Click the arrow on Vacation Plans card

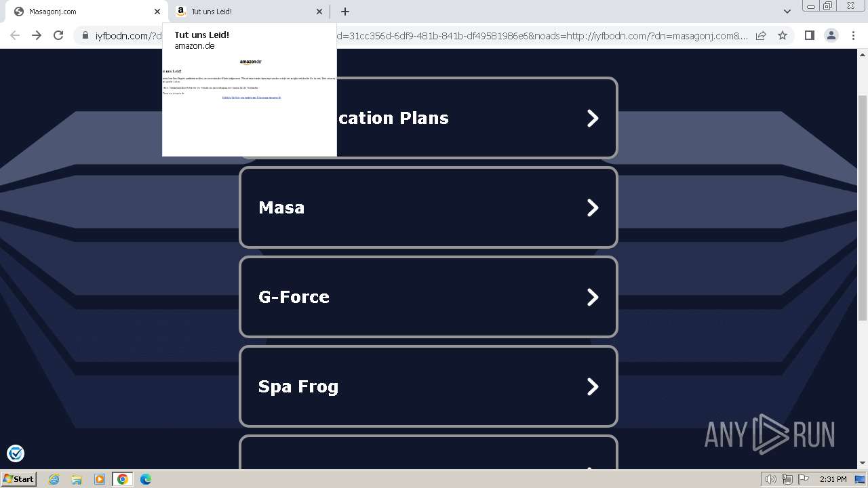593,118
